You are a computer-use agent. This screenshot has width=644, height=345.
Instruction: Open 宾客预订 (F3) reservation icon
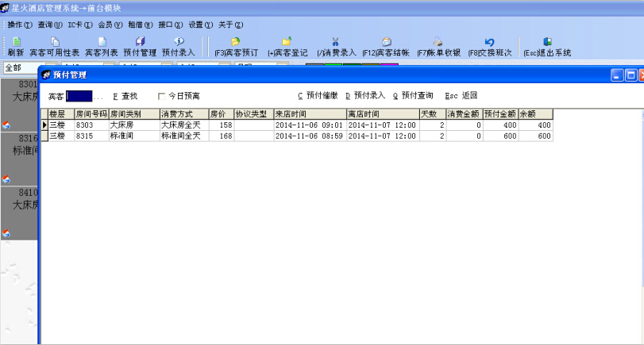(x=236, y=46)
